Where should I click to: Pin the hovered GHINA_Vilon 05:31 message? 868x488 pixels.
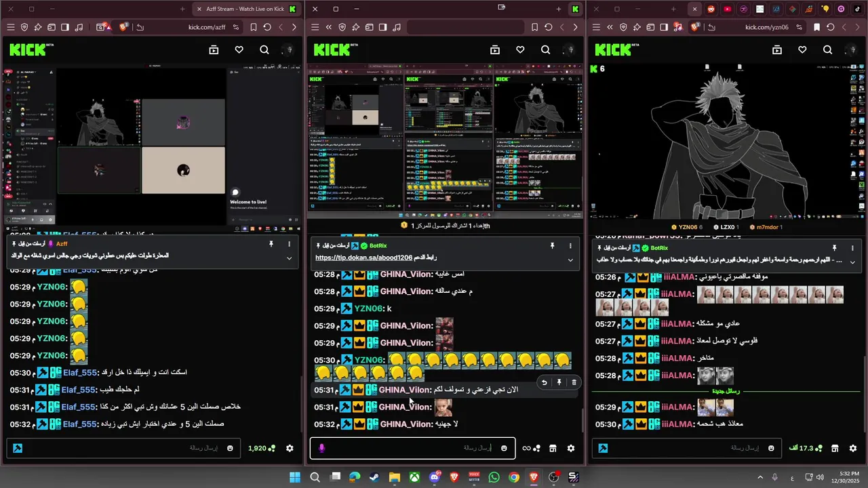coord(559,382)
